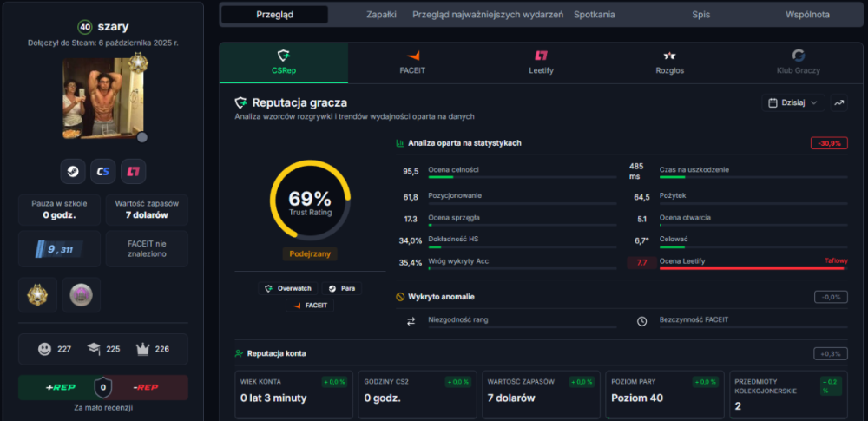Click the FACEIT nie znaleziono tile

[x=147, y=249]
